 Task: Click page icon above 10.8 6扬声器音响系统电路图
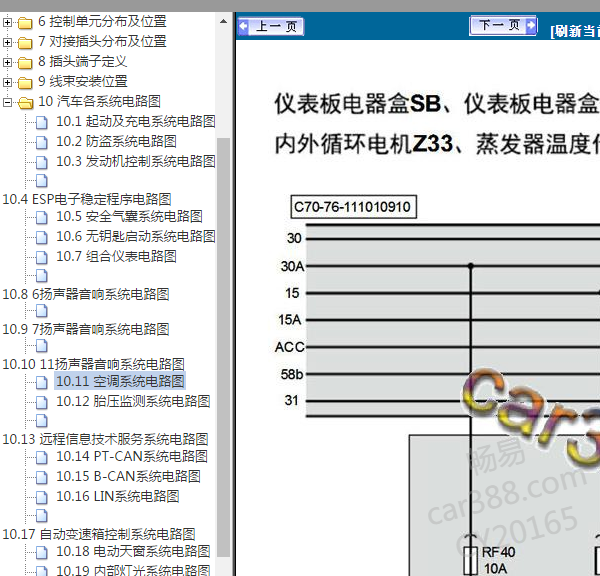click(x=42, y=275)
